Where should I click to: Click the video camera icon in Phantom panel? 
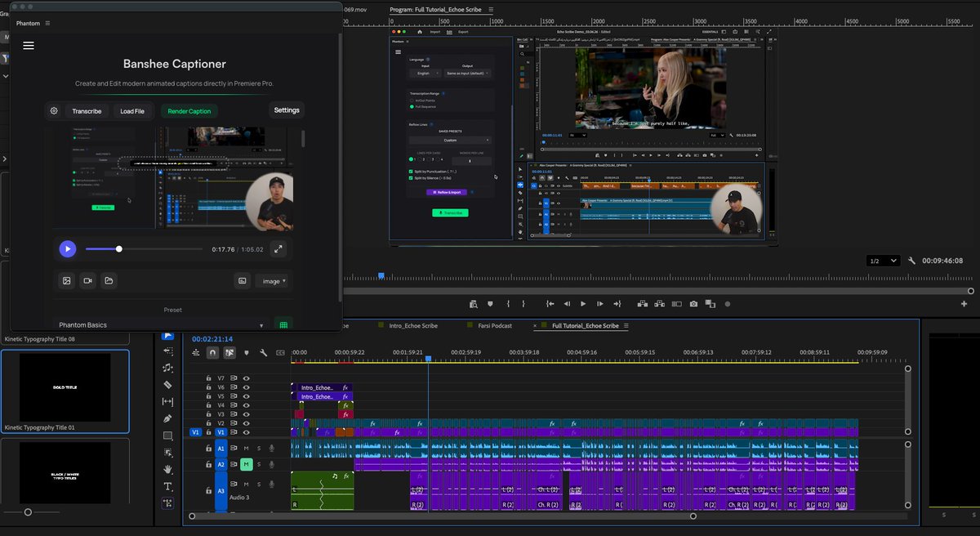87,280
